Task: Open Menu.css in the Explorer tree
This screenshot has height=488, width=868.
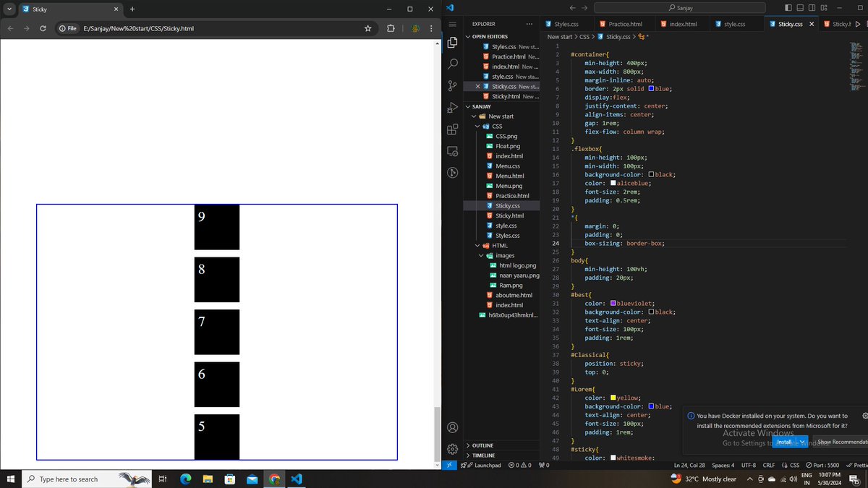Action: click(x=508, y=166)
